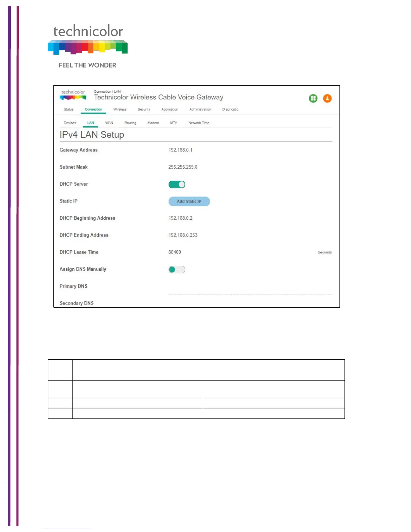
Task: Click the green grid dashboard icon
Action: pyautogui.click(x=313, y=98)
